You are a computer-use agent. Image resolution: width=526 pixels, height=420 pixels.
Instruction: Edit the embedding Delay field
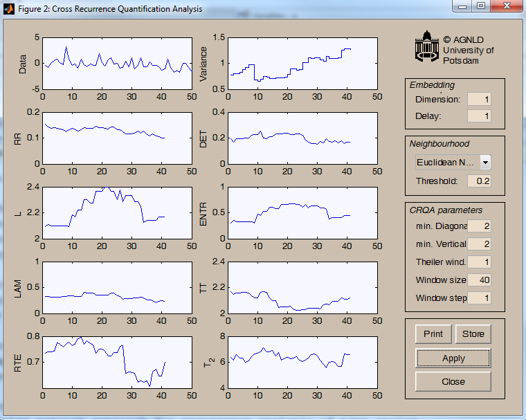479,116
